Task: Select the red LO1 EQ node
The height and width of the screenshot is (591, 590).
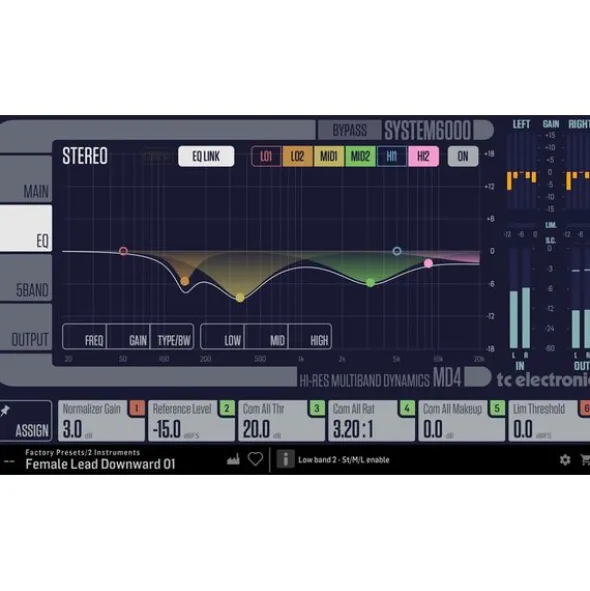Action: coord(123,251)
